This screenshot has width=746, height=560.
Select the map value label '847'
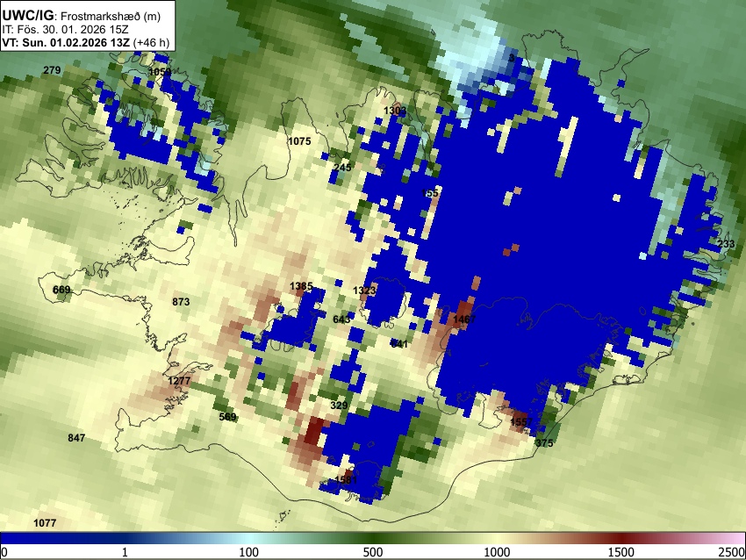tap(76, 438)
